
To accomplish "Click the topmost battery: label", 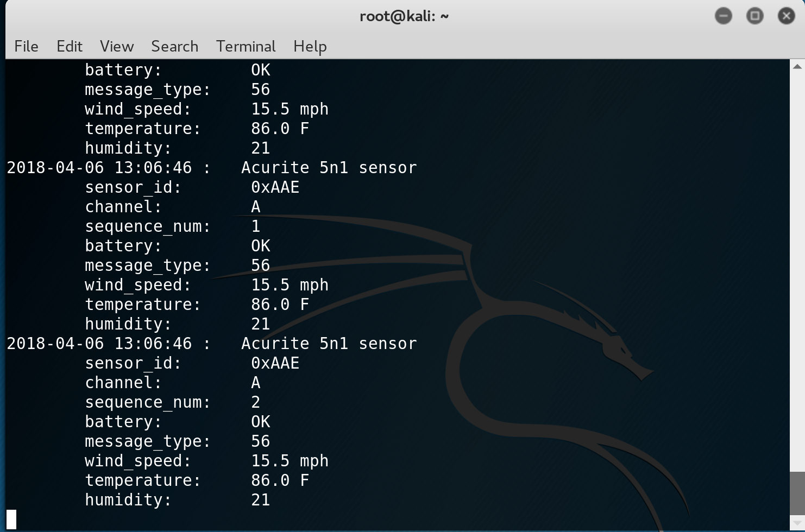I will (x=123, y=71).
